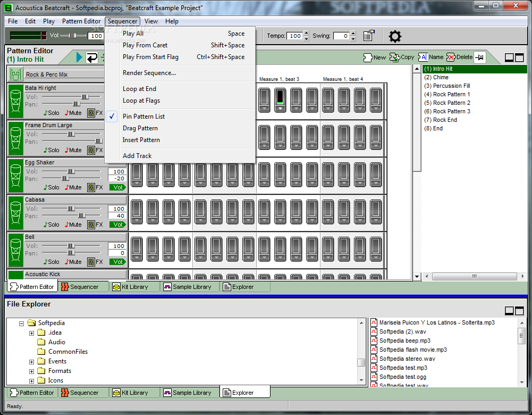Click the Cabasa instrument icon
Viewport: 532px width, 415px height.
[x=15, y=213]
